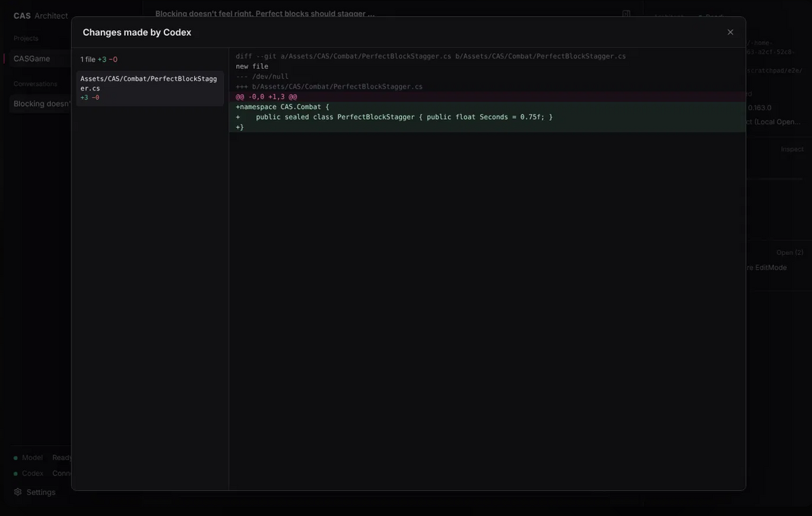This screenshot has height=516, width=812.
Task: Select the PerfectBlockStagger.cs file entry
Action: pos(150,88)
